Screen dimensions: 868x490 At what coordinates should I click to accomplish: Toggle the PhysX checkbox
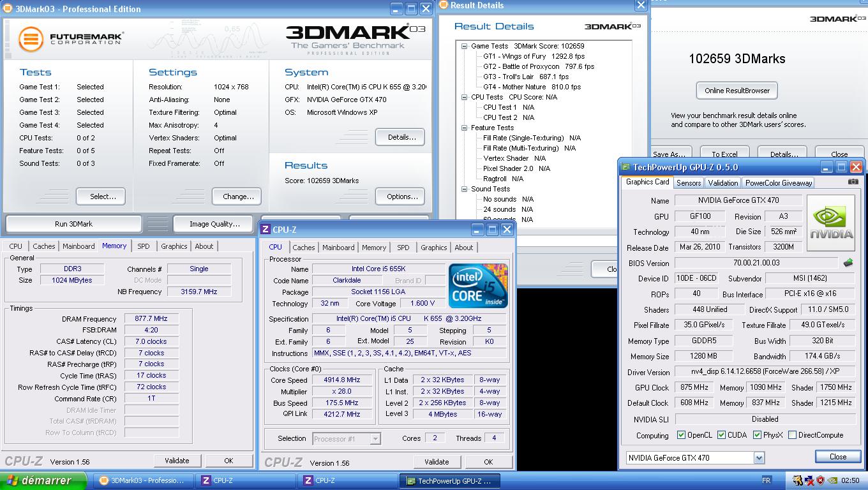tap(757, 435)
